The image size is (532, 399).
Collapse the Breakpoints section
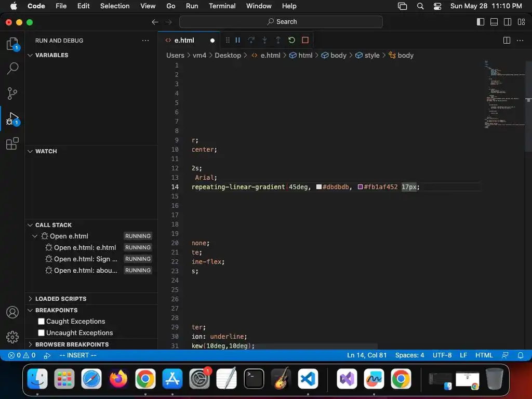coord(30,310)
